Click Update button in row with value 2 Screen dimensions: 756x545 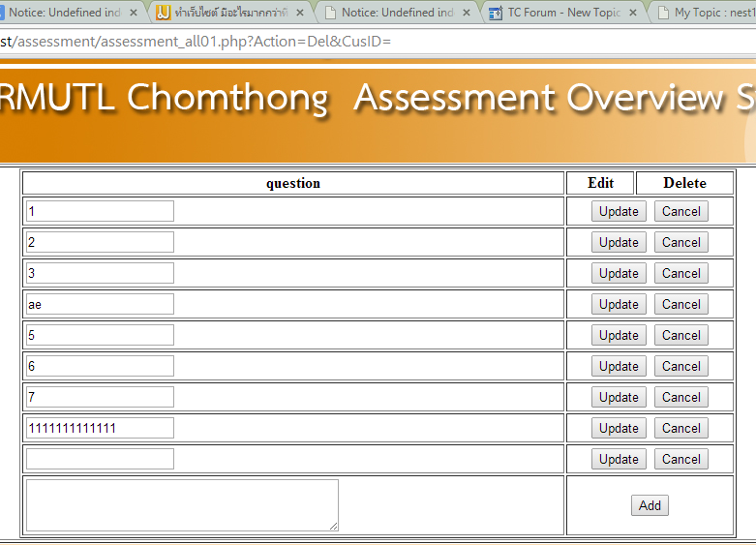coord(619,242)
